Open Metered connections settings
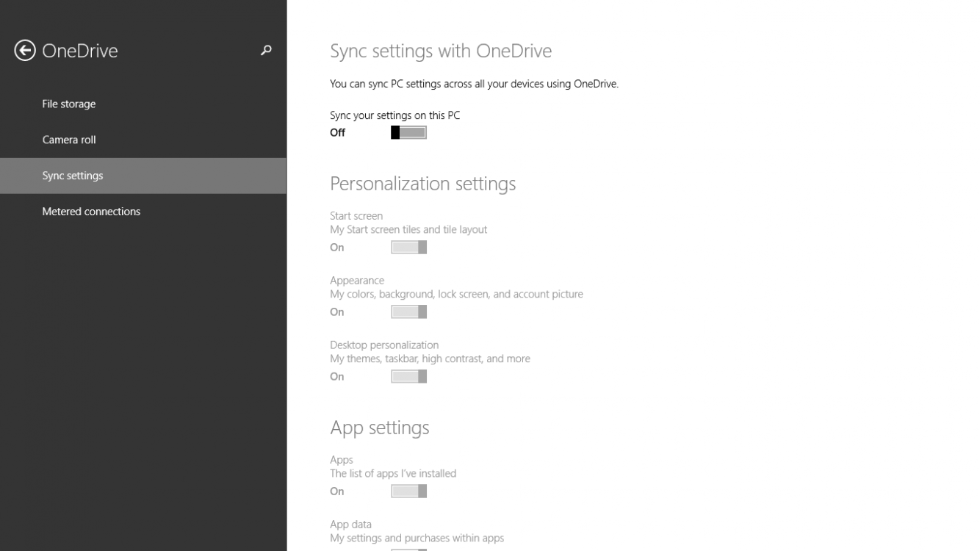The width and height of the screenshot is (980, 551). tap(143, 212)
